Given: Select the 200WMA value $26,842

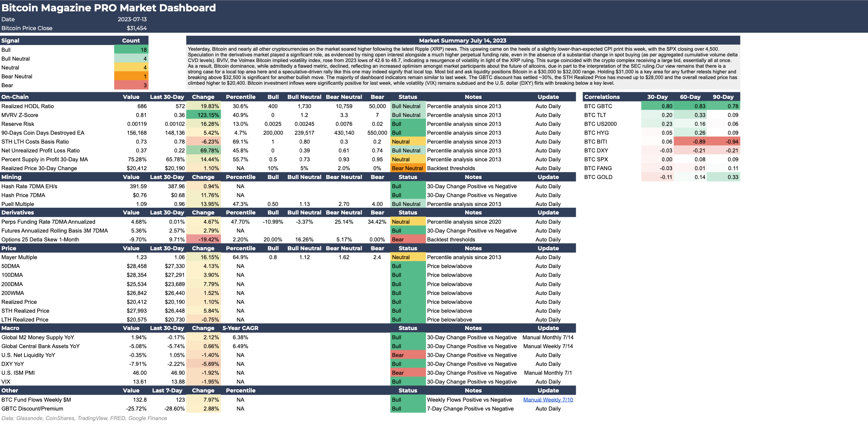Looking at the screenshot, I should click(137, 293).
